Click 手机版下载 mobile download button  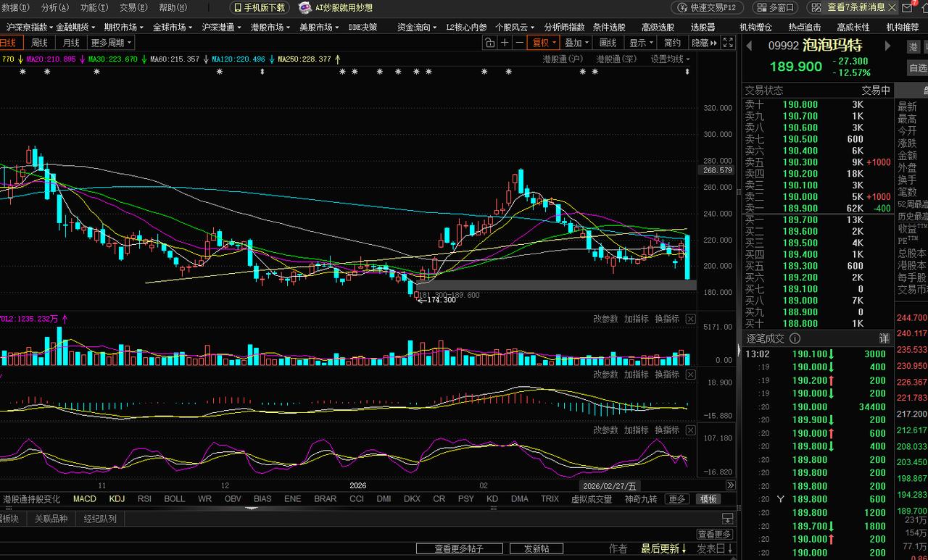pos(260,8)
